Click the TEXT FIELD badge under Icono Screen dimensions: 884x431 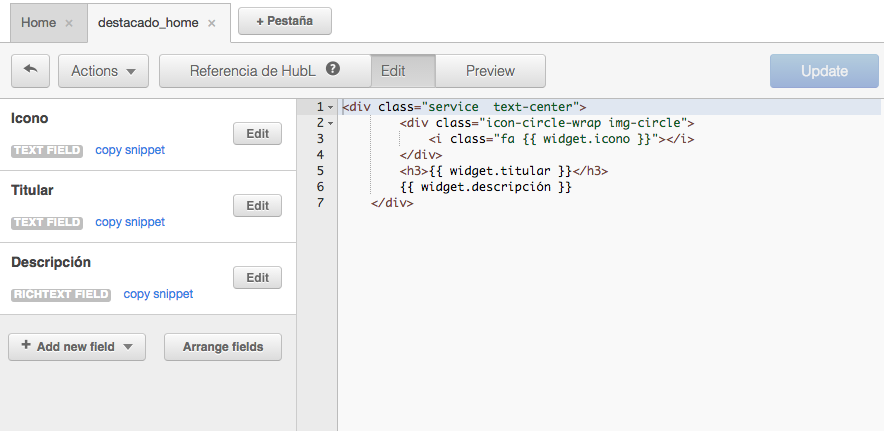47,151
